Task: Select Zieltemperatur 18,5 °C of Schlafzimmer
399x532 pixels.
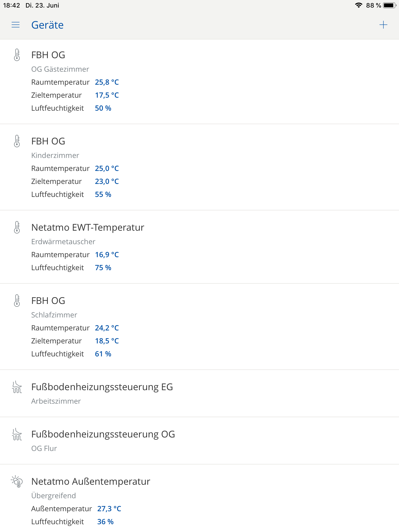Action: point(107,341)
